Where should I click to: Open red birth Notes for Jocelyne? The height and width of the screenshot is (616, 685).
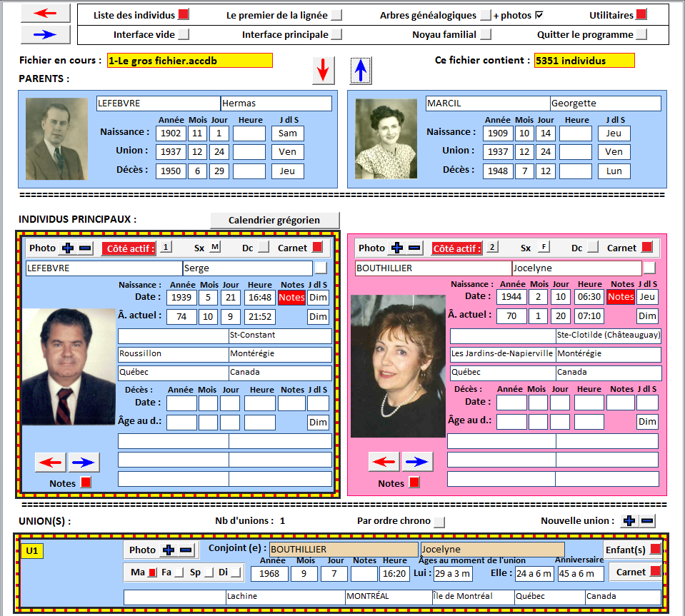pyautogui.click(x=620, y=297)
